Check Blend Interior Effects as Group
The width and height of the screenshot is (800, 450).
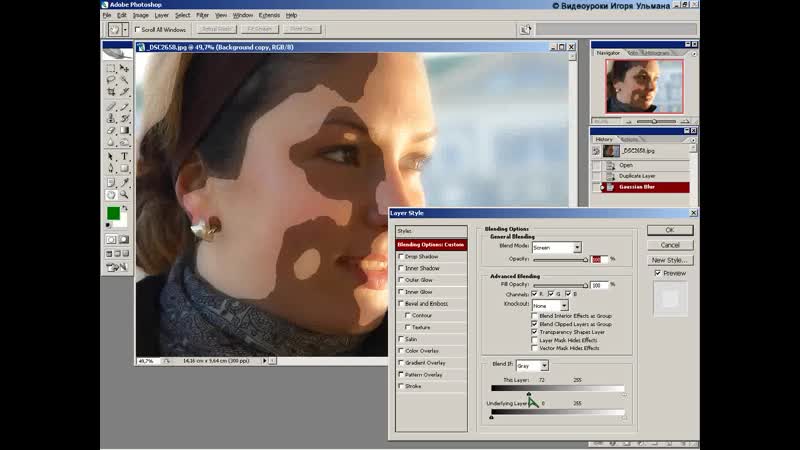click(535, 316)
